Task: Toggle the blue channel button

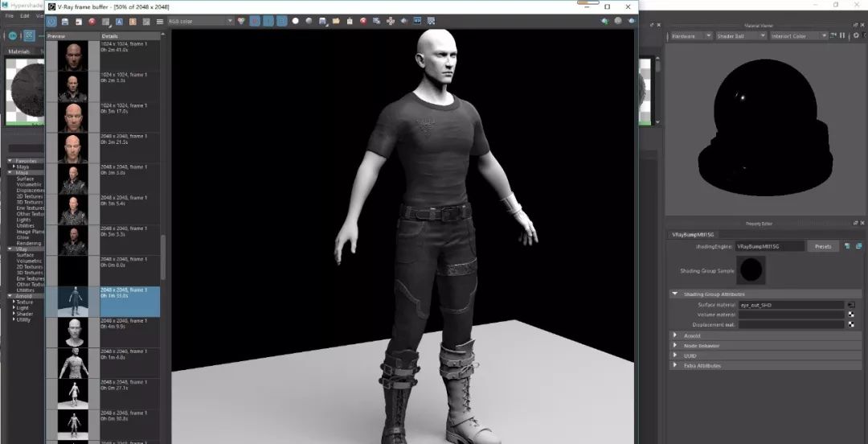Action: [x=282, y=21]
